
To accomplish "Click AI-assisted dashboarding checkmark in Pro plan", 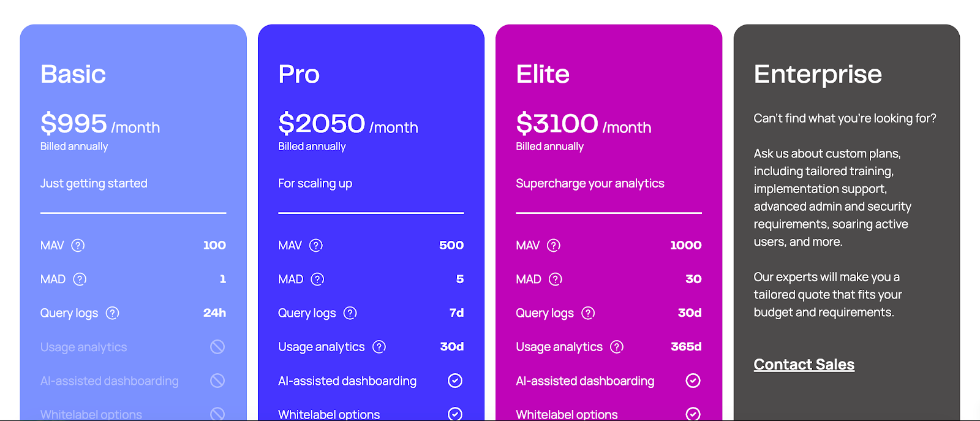I will (454, 381).
